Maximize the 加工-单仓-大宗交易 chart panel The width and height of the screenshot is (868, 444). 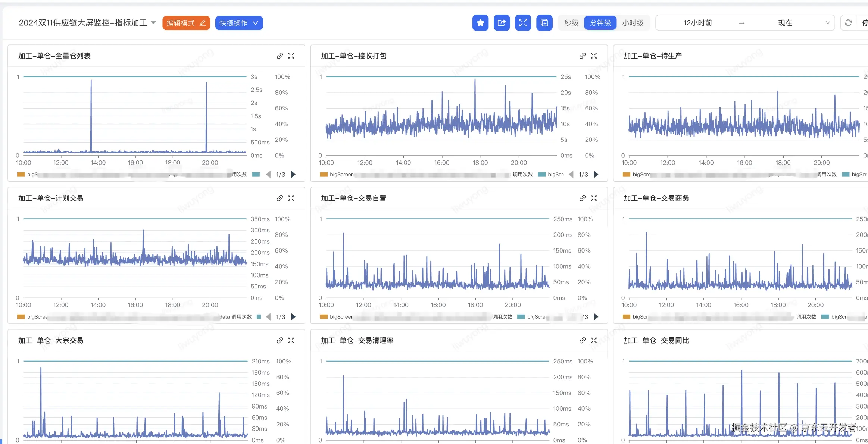pyautogui.click(x=291, y=340)
